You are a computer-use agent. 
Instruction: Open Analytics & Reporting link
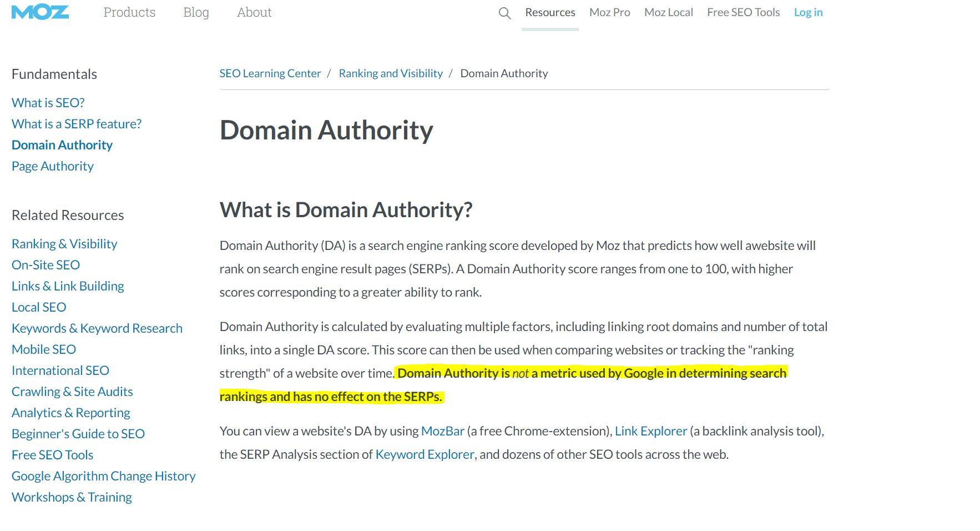(71, 413)
